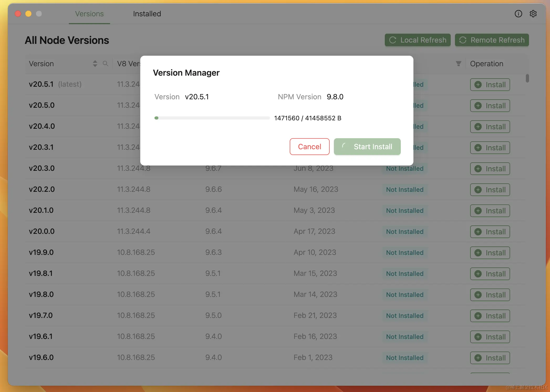Open the info icon in title bar
Screen dimensions: 550x392
(x=518, y=14)
